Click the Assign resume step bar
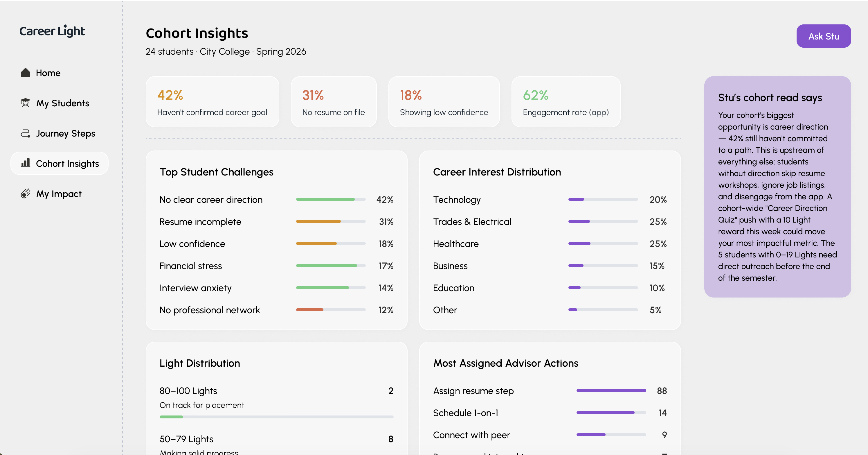 tap(611, 390)
